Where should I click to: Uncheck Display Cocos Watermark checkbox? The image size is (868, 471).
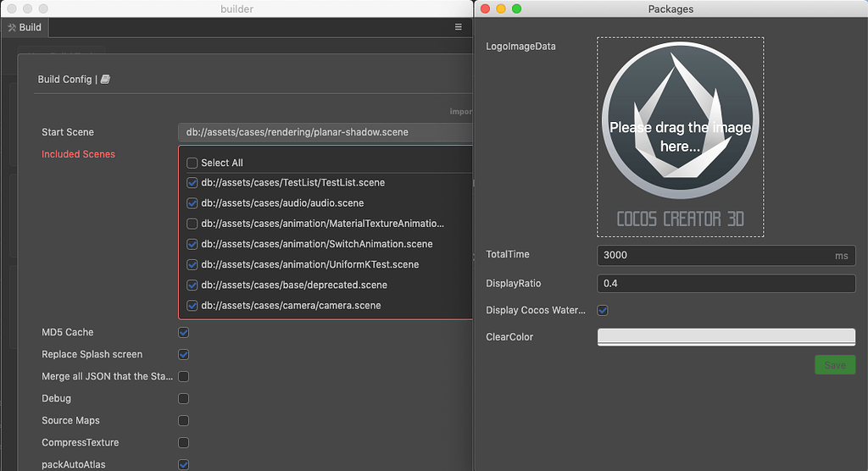point(603,311)
